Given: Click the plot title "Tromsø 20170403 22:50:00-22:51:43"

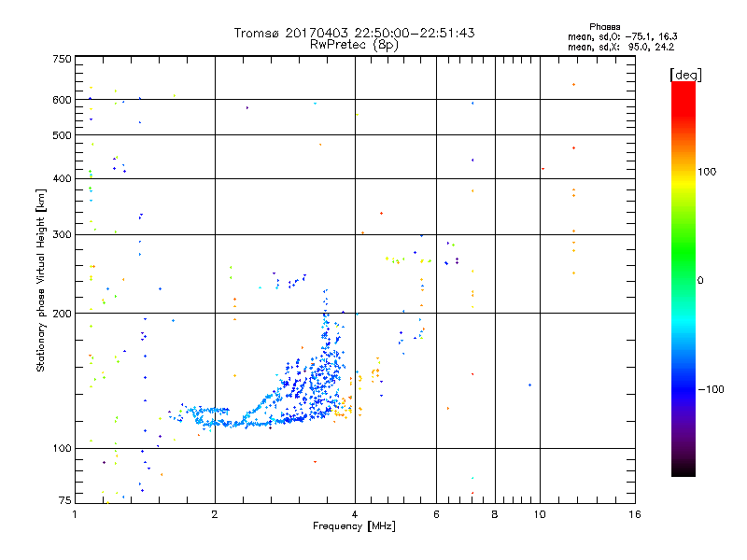Looking at the screenshot, I should pyautogui.click(x=354, y=33).
